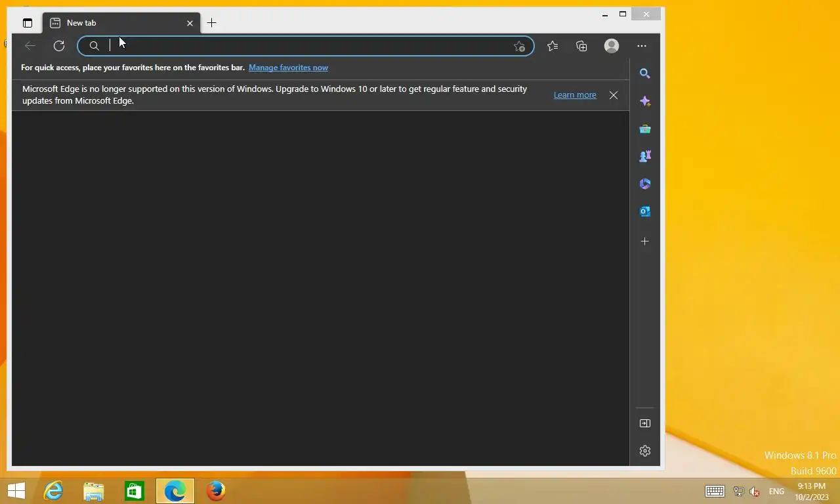The width and height of the screenshot is (840, 504).
Task: Select the New tab tab
Action: tap(122, 23)
